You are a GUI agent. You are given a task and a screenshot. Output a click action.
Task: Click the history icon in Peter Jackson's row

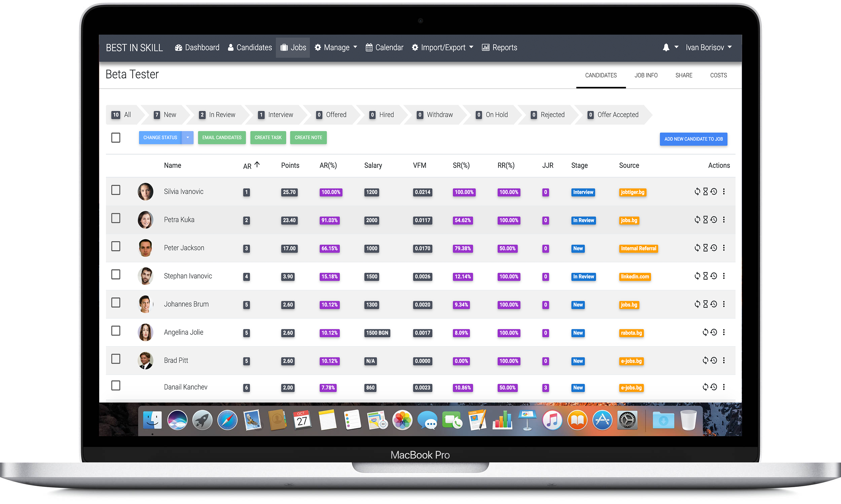(714, 248)
